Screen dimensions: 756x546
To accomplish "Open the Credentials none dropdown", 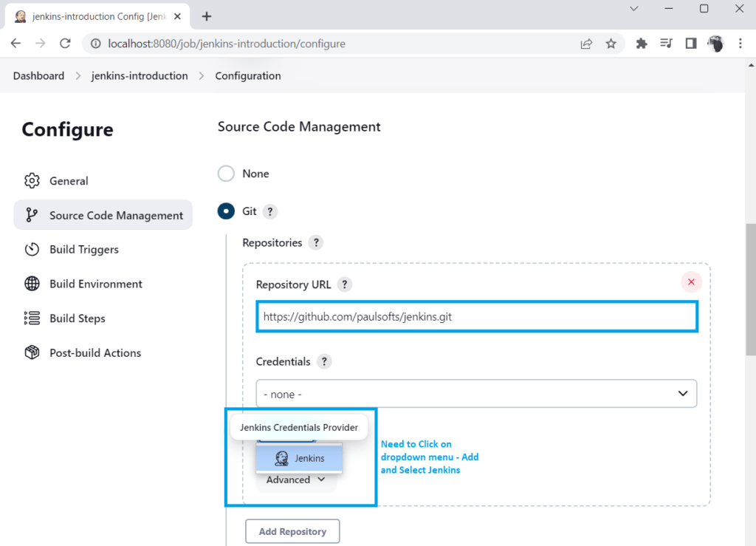I will [x=476, y=393].
